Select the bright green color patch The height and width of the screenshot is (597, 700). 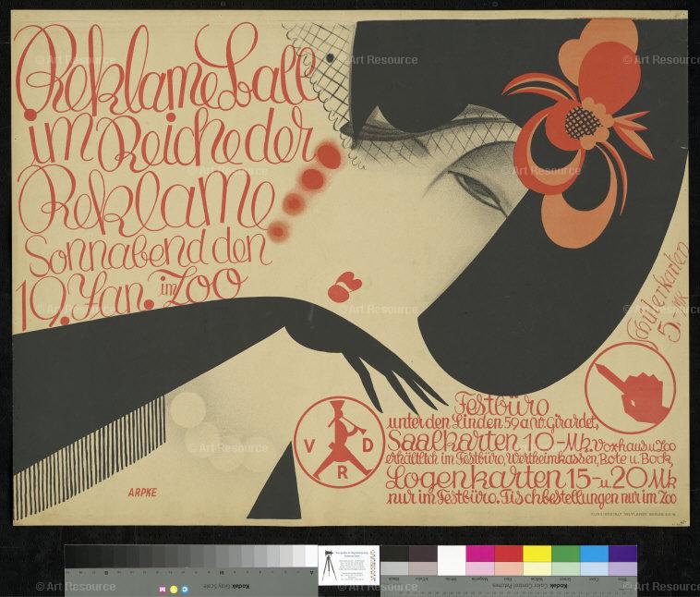click(565, 554)
